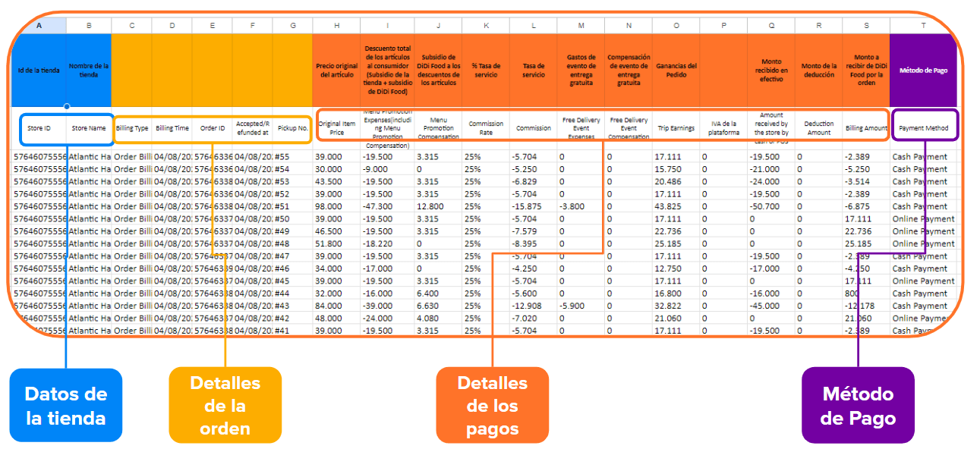This screenshot has width=980, height=452.
Task: Click 'Cash Payment' cell in row #55
Action: click(x=923, y=157)
